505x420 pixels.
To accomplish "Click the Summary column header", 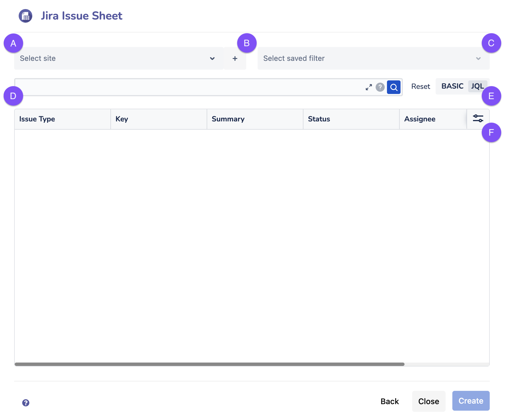I will (x=228, y=119).
